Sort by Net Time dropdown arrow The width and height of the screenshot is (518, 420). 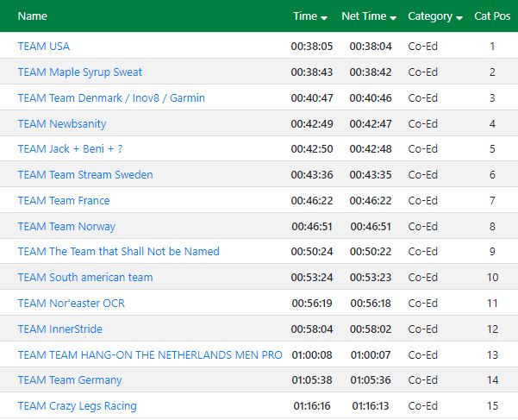click(x=393, y=18)
